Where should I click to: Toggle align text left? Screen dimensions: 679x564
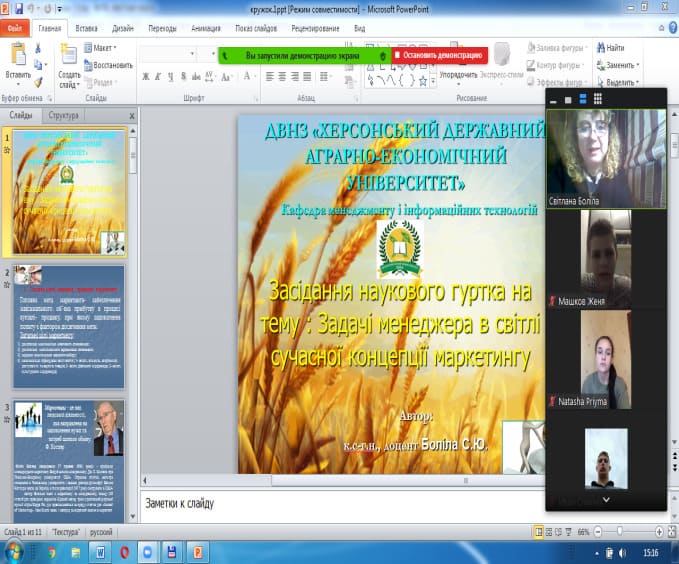click(x=269, y=77)
